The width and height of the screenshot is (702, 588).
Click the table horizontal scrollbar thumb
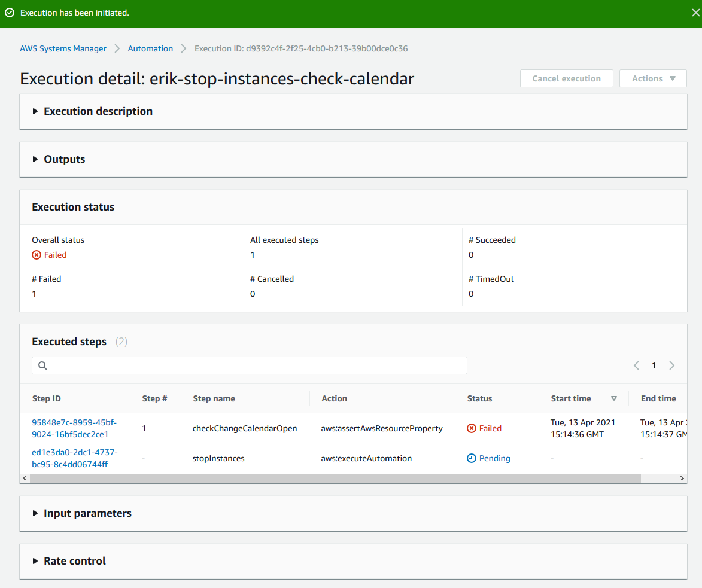click(x=335, y=479)
